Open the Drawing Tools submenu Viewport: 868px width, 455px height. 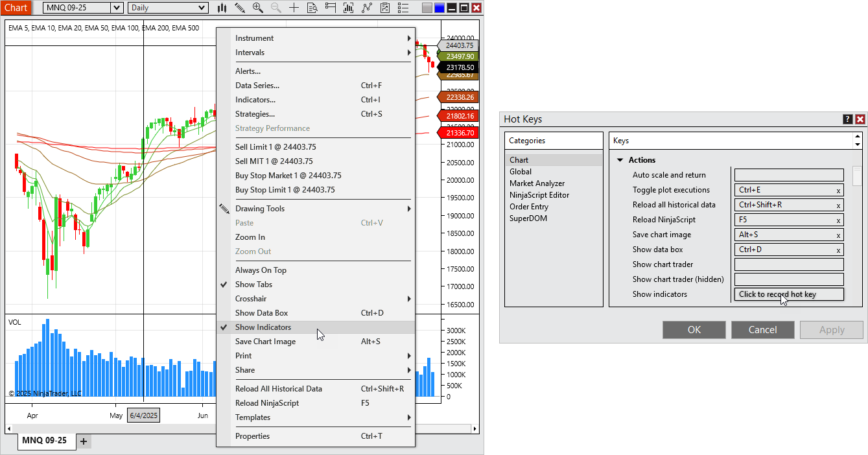click(260, 209)
